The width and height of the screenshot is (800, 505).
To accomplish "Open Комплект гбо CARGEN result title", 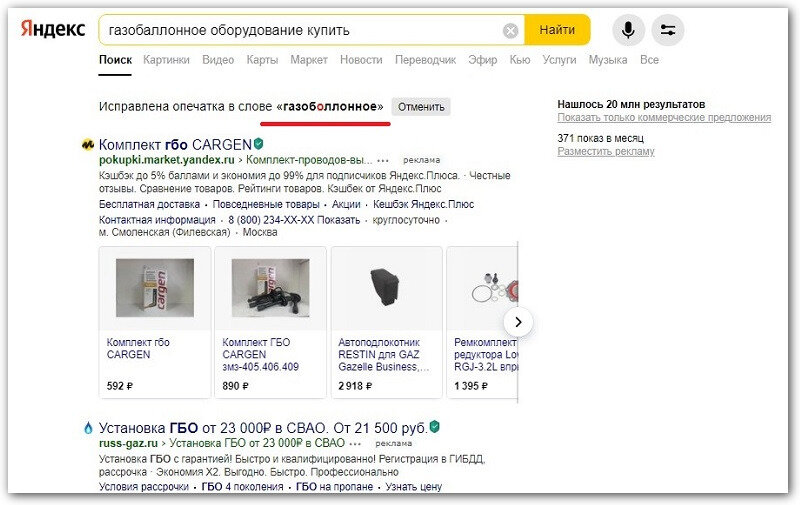I will 175,144.
